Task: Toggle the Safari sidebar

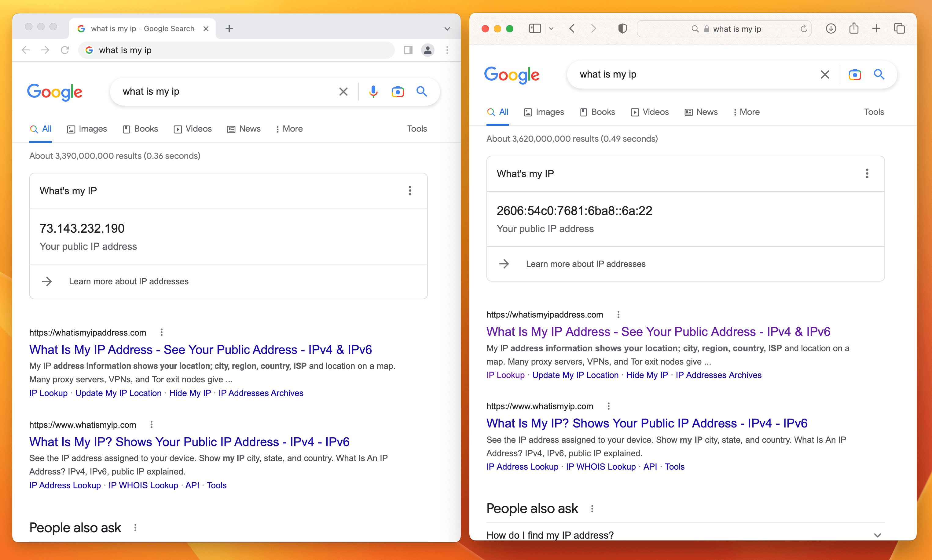Action: click(x=535, y=29)
